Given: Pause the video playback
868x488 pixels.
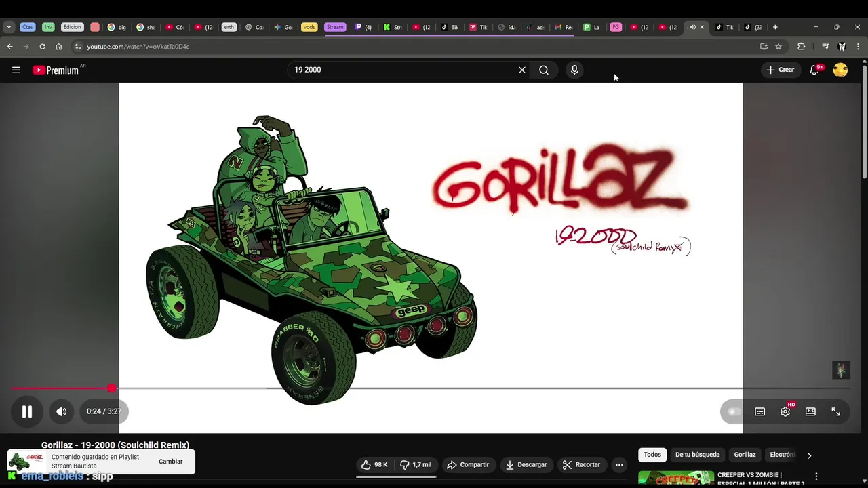Looking at the screenshot, I should 27,411.
